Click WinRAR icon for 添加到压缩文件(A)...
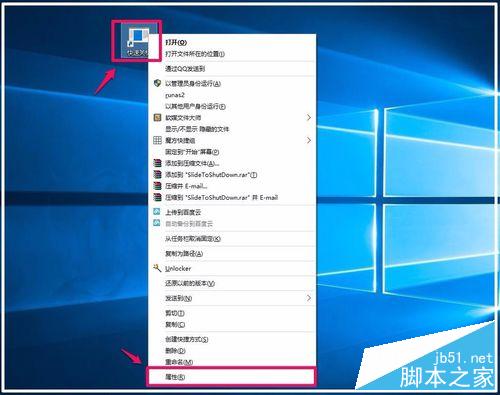Viewport: 500px width, 395px height. [x=157, y=163]
